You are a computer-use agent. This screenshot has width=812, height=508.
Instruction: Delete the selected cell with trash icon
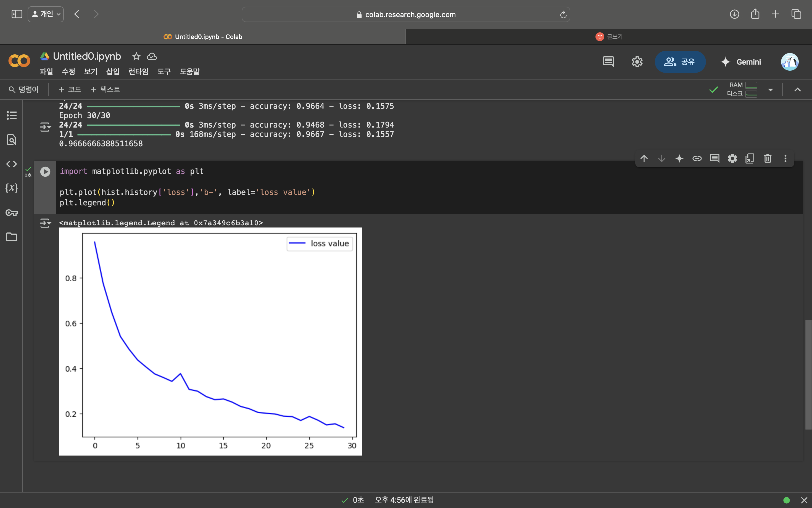pyautogui.click(x=768, y=158)
